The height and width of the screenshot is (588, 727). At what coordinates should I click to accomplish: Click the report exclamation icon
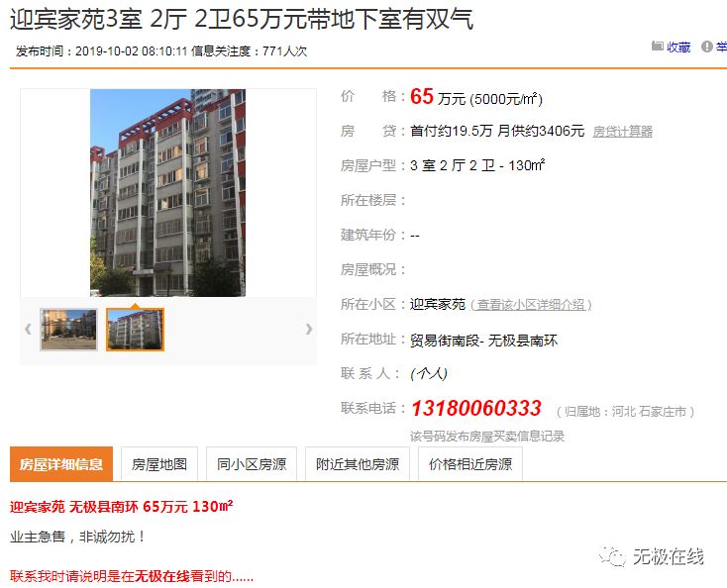pos(706,47)
